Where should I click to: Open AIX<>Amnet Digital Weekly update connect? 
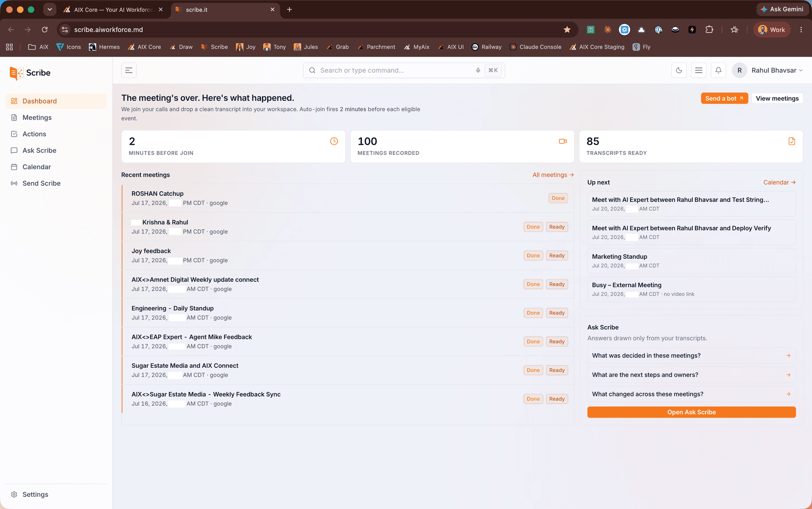click(x=348, y=284)
